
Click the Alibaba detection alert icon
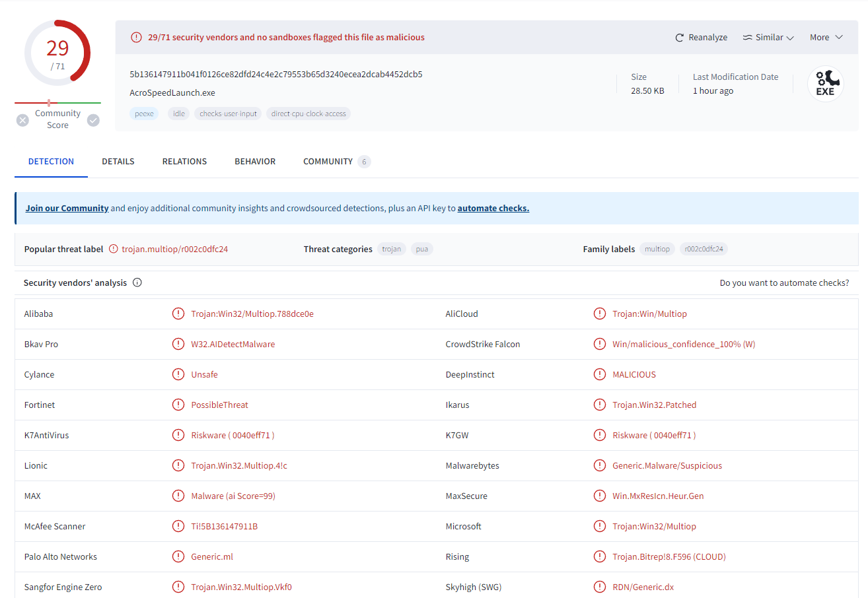(x=178, y=314)
